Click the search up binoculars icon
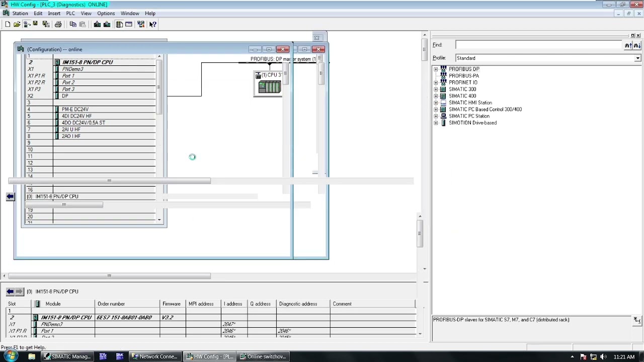644x362 pixels. coord(628,45)
